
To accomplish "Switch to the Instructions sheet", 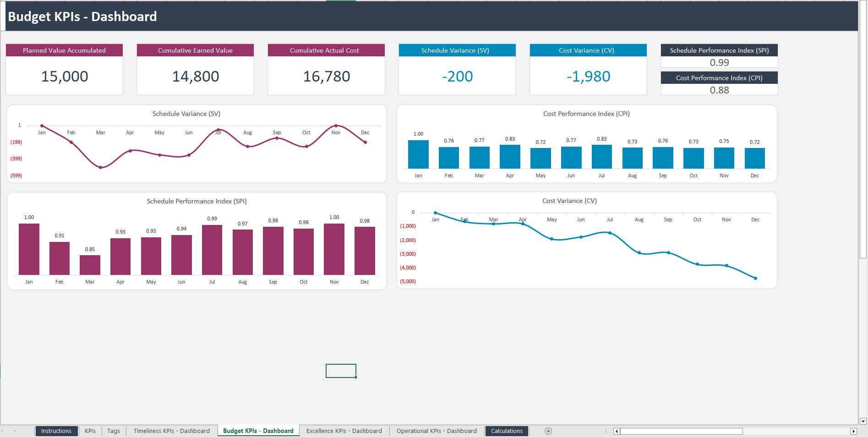I will click(56, 431).
